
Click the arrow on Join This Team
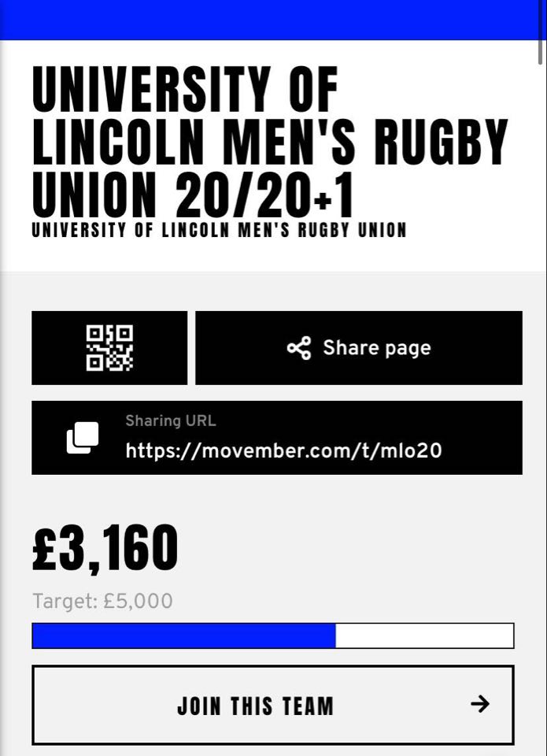click(480, 704)
